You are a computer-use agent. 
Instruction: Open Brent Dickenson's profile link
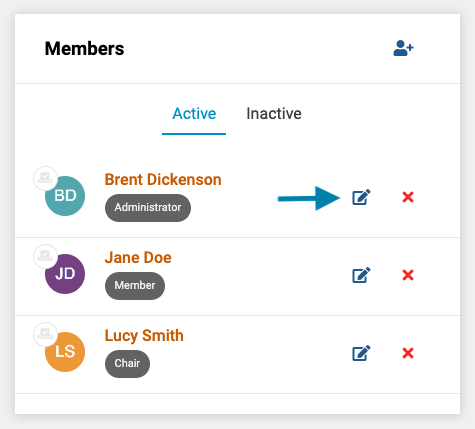(x=163, y=179)
